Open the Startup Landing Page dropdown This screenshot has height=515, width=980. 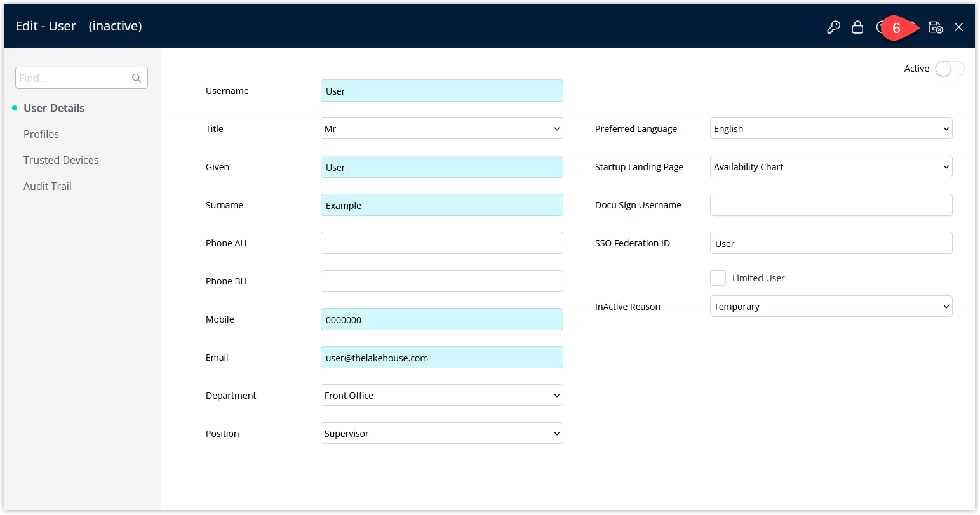tap(831, 166)
